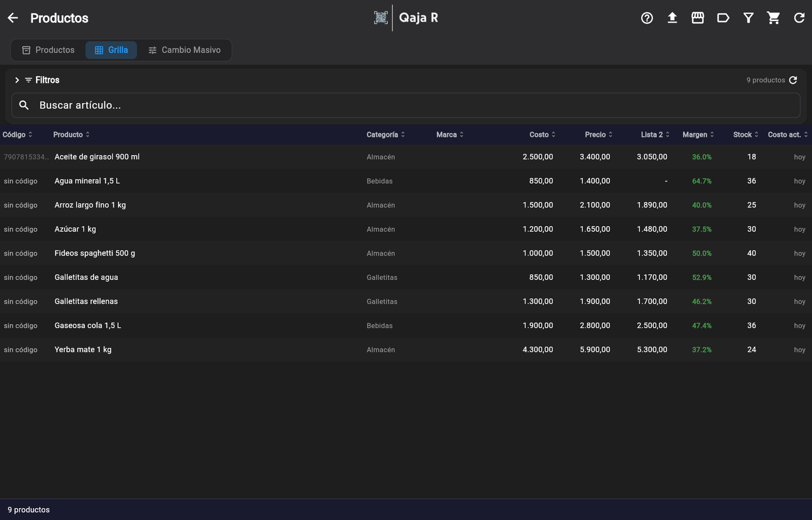Click the upload arrow icon in the header
Screen dimensions: 812x520
(x=672, y=18)
